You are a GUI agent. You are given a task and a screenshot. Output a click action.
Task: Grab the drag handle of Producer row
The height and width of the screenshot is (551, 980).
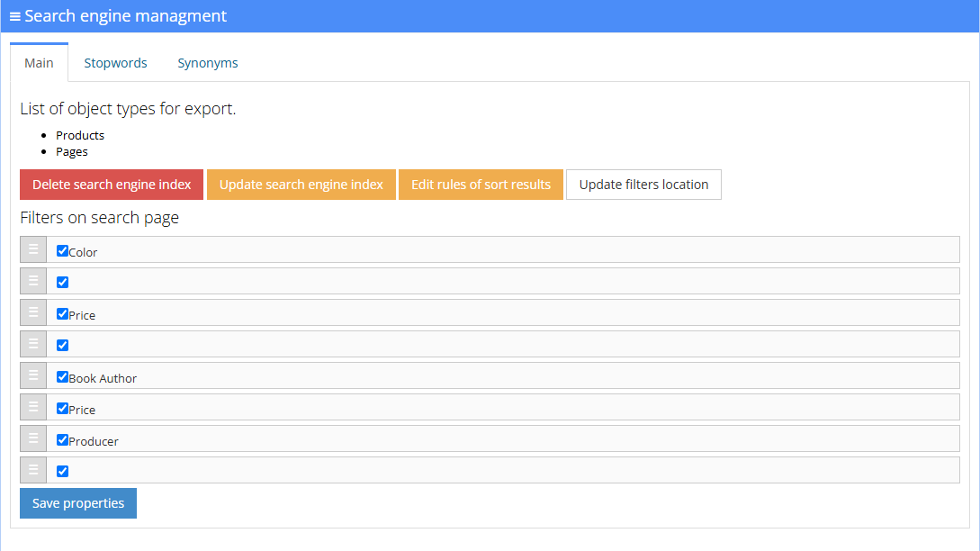(33, 438)
